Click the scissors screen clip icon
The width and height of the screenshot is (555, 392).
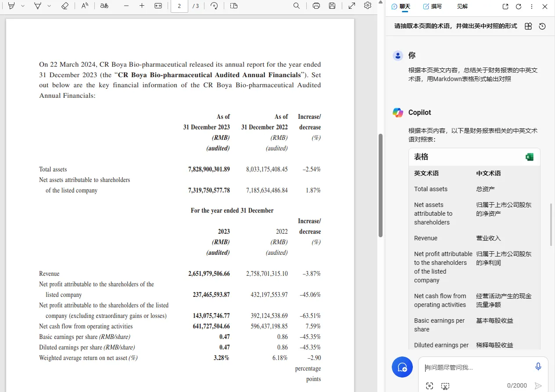[x=445, y=386]
